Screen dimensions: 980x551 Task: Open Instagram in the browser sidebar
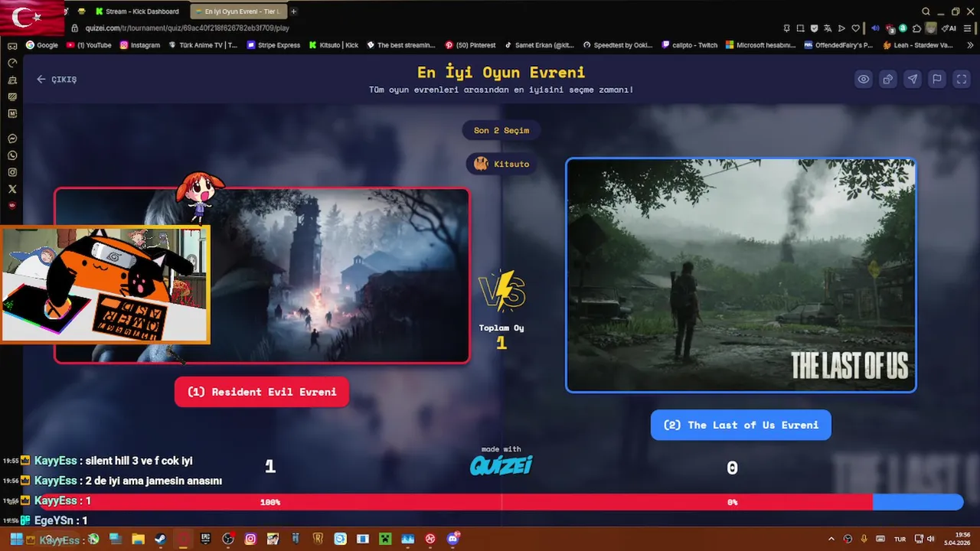pyautogui.click(x=12, y=172)
